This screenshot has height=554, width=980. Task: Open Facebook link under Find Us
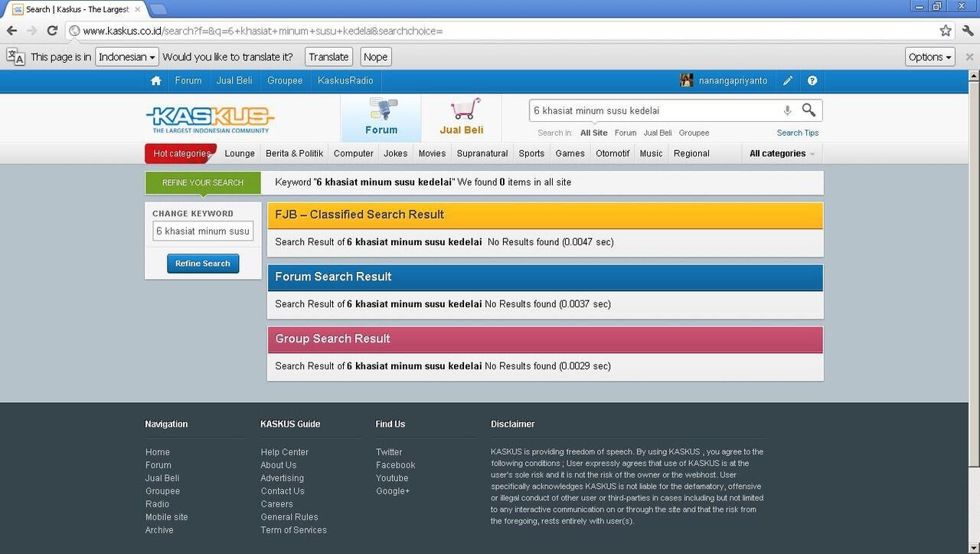click(x=396, y=465)
